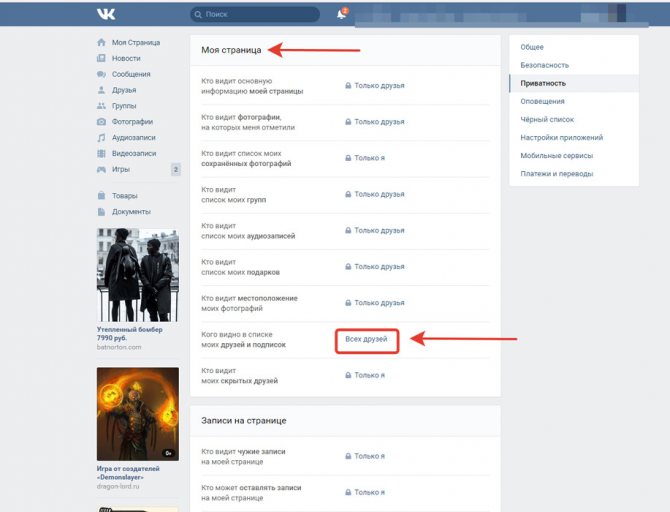Click the Документы sidebar link
Screen dimensions: 670x512
tap(131, 212)
